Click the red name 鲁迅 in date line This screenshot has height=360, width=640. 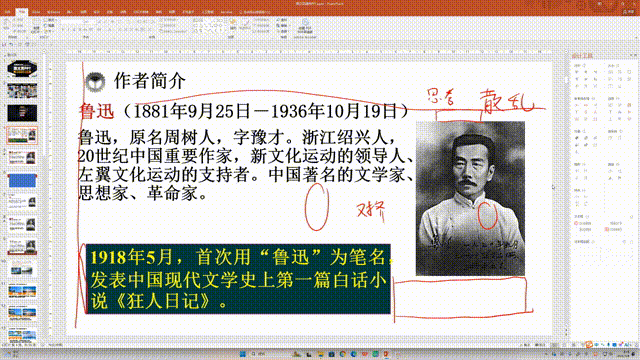96,111
